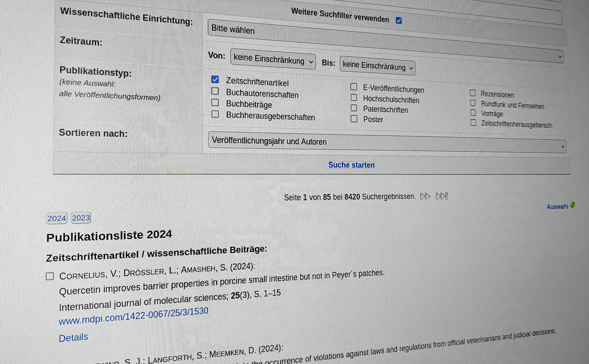
Task: Check the Rezensionen checkbox
Action: 473,93
